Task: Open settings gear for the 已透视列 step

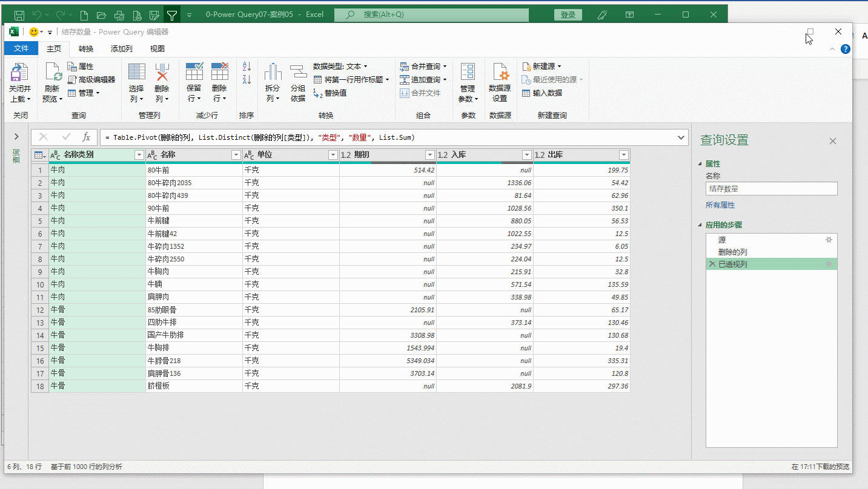Action: point(829,264)
